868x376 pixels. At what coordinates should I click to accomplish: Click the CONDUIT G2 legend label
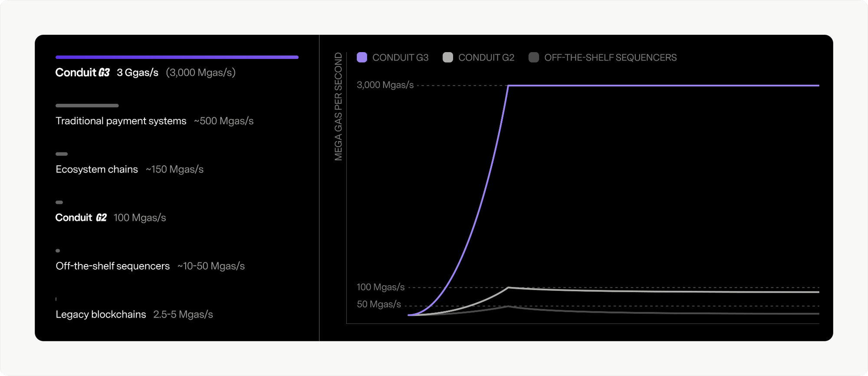[x=486, y=58]
